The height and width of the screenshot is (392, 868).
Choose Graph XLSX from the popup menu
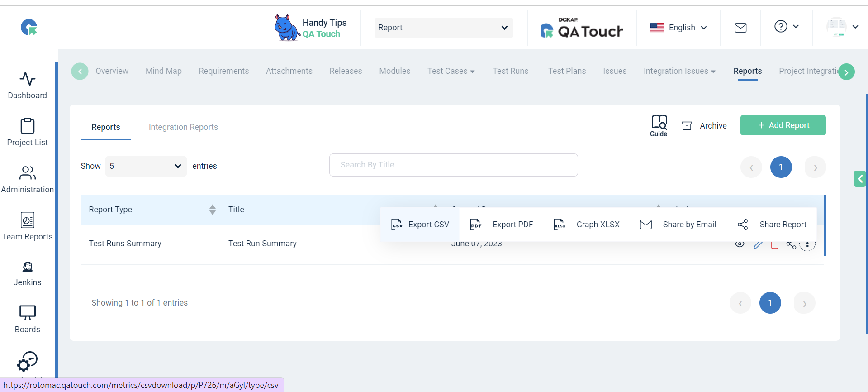pos(586,225)
